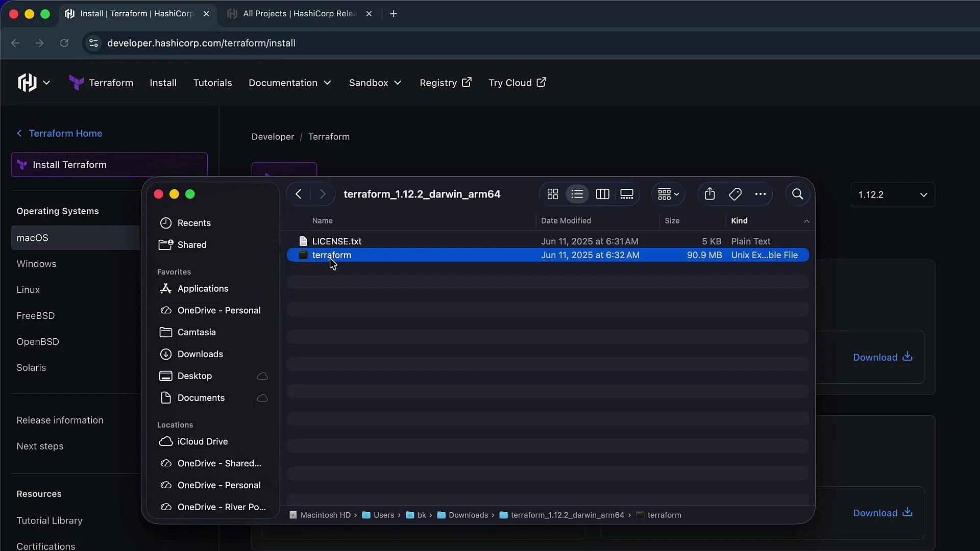Open Install in site navigation
The height and width of the screenshot is (551, 980).
[x=163, y=83]
